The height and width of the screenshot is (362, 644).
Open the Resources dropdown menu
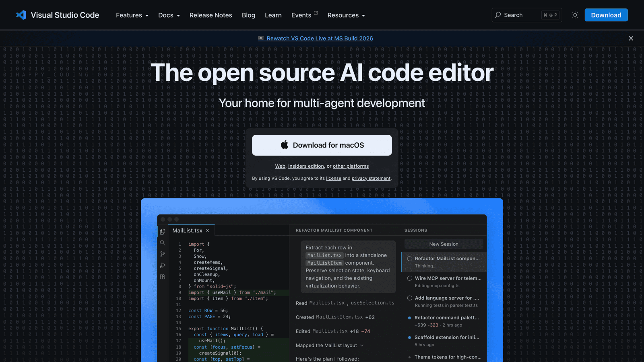pyautogui.click(x=346, y=15)
